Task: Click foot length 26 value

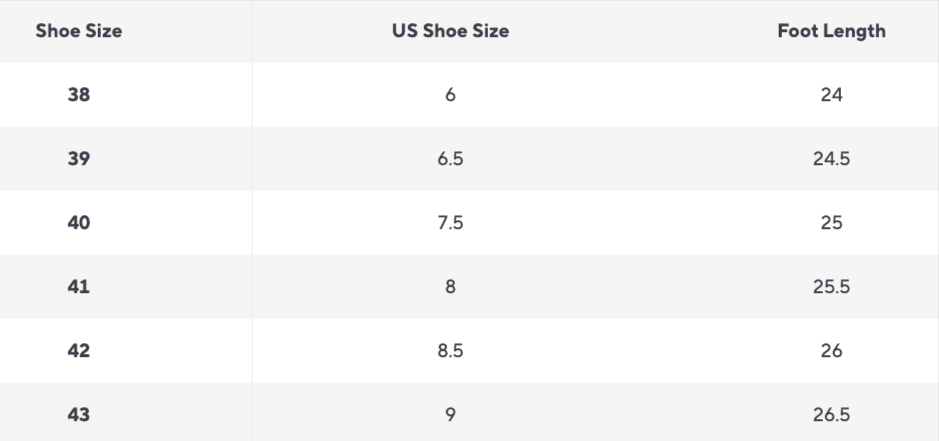Action: [x=831, y=351]
